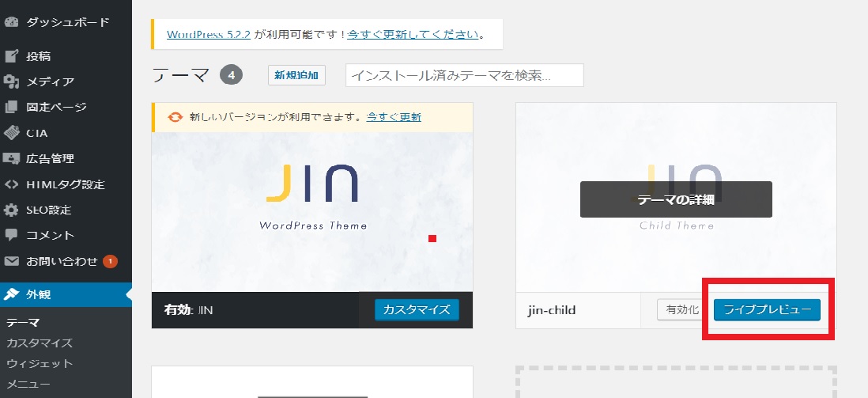Screen dimensions: 868x398
Task: Click the speech bubble icon beside コメント
Action: (11, 235)
